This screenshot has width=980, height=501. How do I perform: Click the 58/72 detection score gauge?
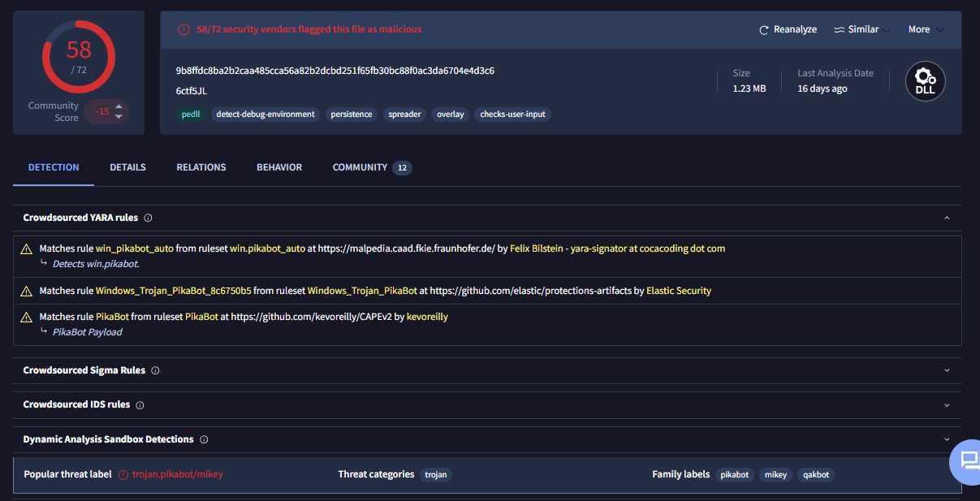pos(79,56)
